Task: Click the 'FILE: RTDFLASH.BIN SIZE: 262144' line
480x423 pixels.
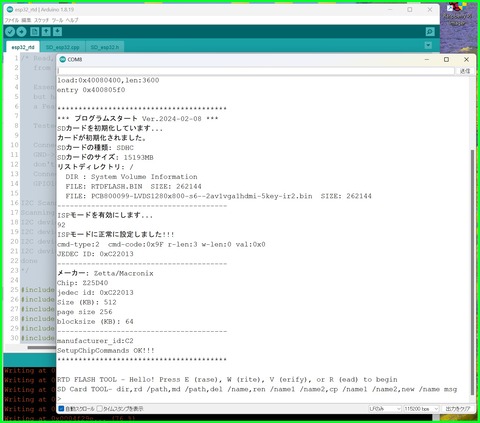Action: 133,186
